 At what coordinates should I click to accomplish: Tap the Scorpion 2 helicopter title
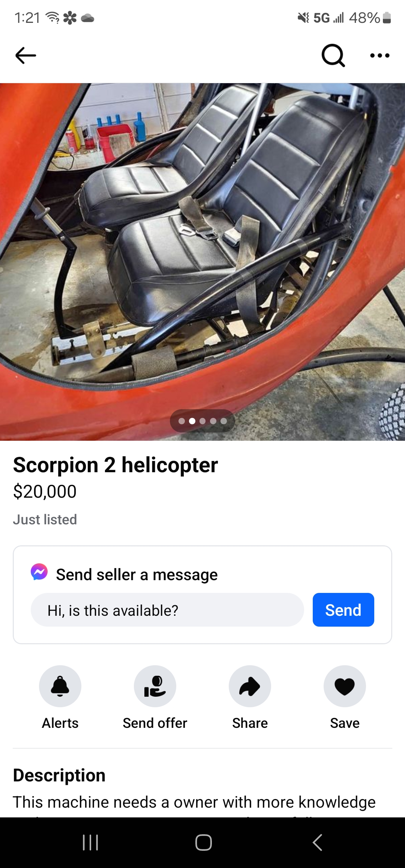coord(115,465)
